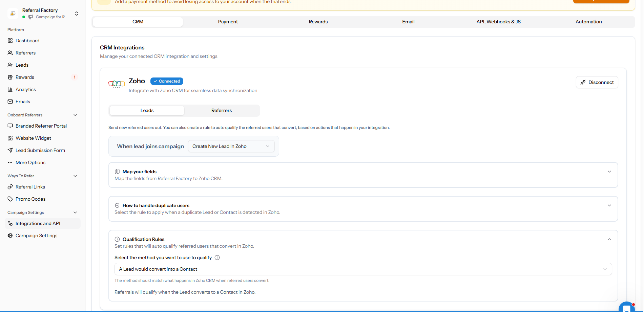Open Promo Codes page
This screenshot has width=644, height=312.
[43, 199]
